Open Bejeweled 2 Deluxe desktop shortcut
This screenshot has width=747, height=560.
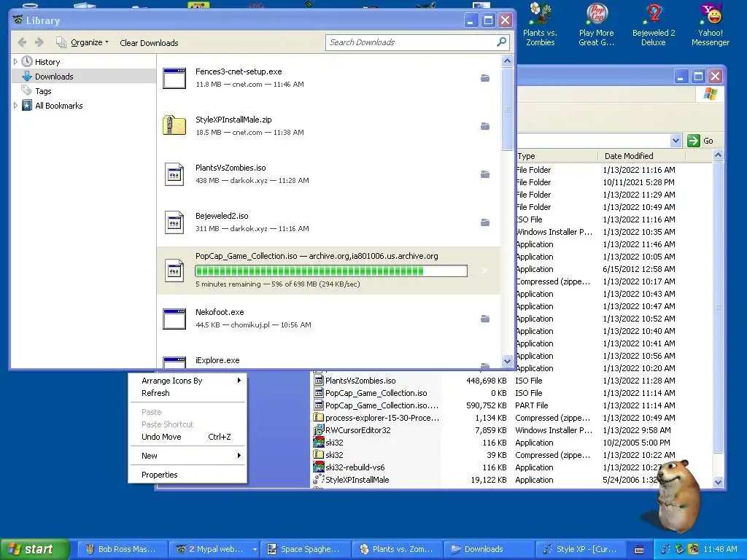click(654, 24)
